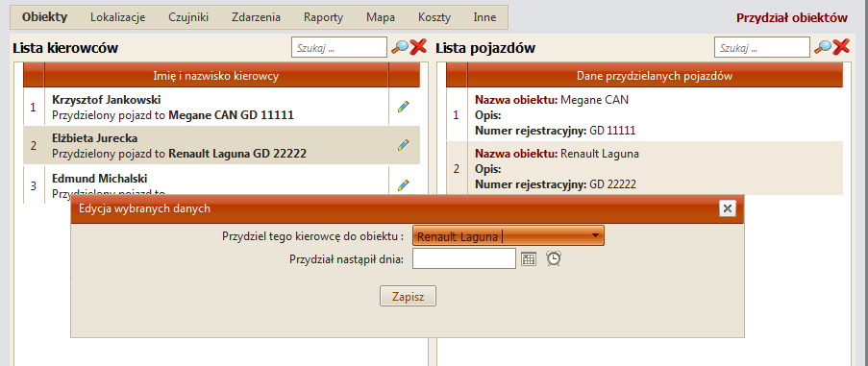Click registration number GD 11111 in vehicle list
The width and height of the screenshot is (868, 366).
point(612,131)
